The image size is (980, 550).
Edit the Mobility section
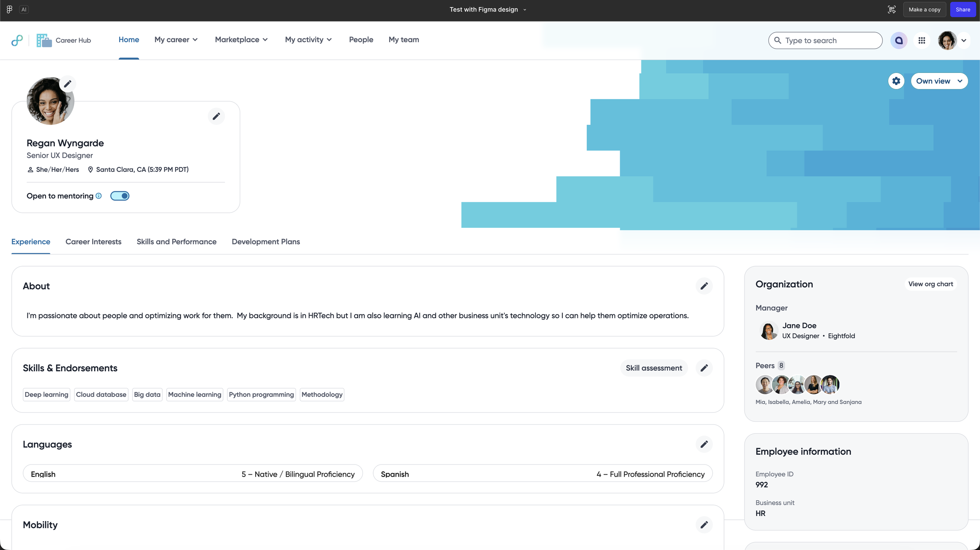click(704, 525)
